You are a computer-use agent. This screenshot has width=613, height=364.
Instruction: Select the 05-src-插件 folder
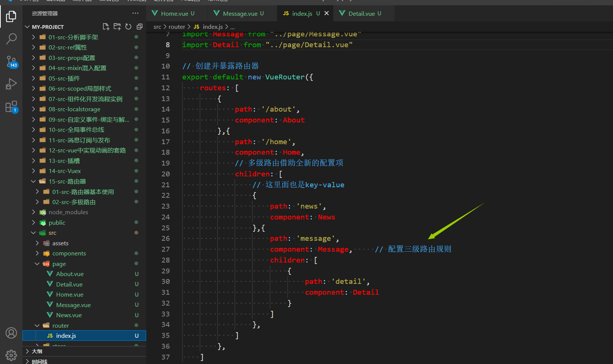(x=84, y=78)
